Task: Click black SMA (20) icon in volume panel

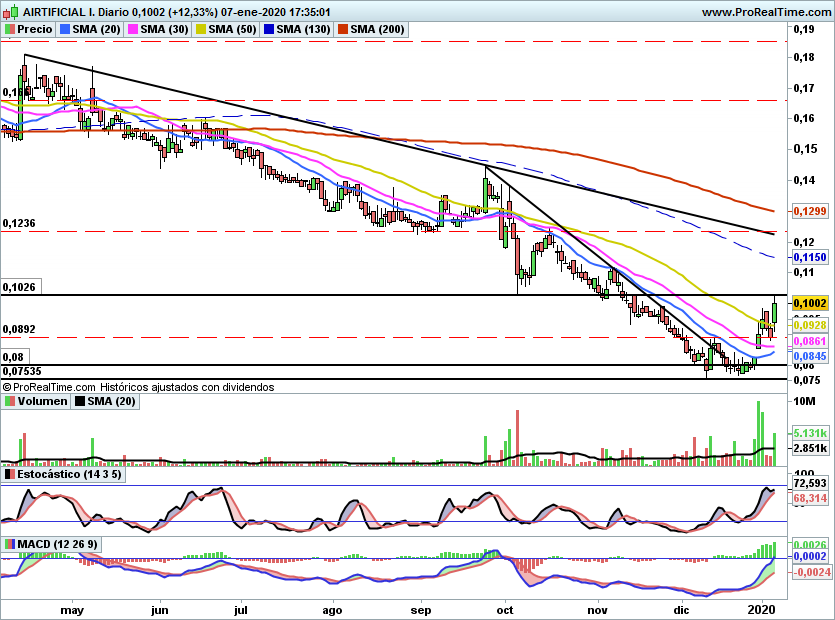Action: [82, 401]
